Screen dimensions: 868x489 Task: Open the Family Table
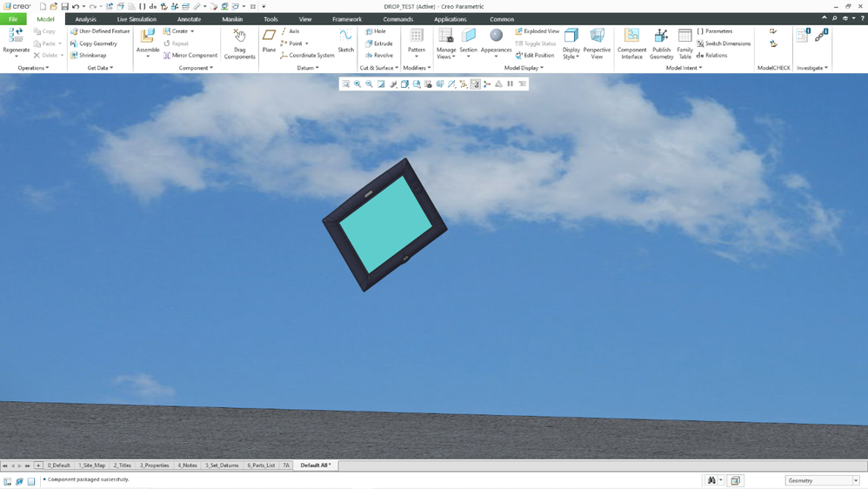coord(684,37)
